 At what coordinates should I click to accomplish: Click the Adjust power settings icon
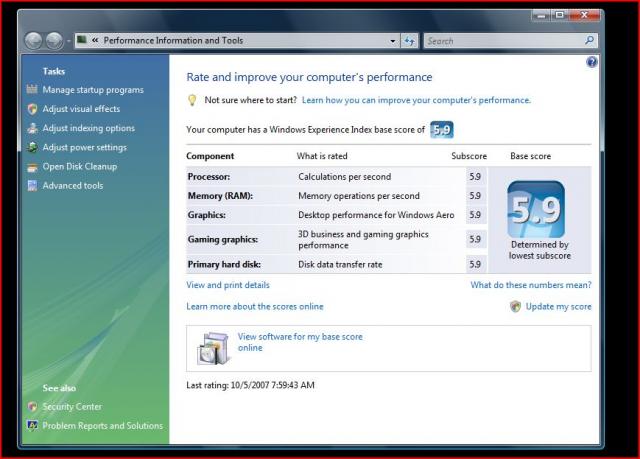coord(32,147)
